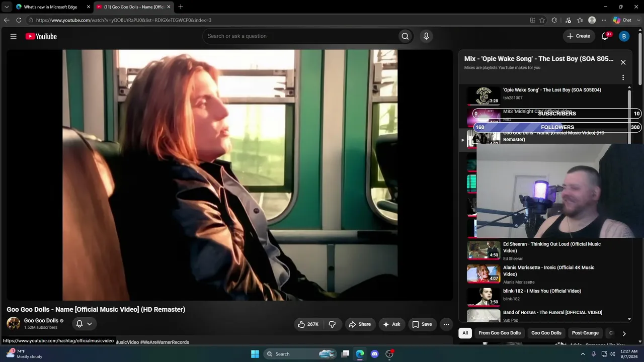Viewport: 644px width, 362px height.
Task: Click the Create button
Action: 579,36
